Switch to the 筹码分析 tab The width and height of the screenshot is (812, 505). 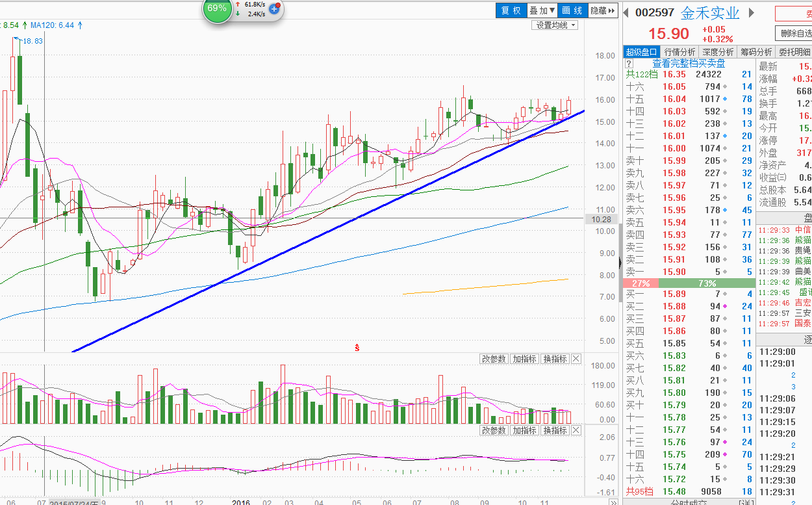[x=756, y=52]
